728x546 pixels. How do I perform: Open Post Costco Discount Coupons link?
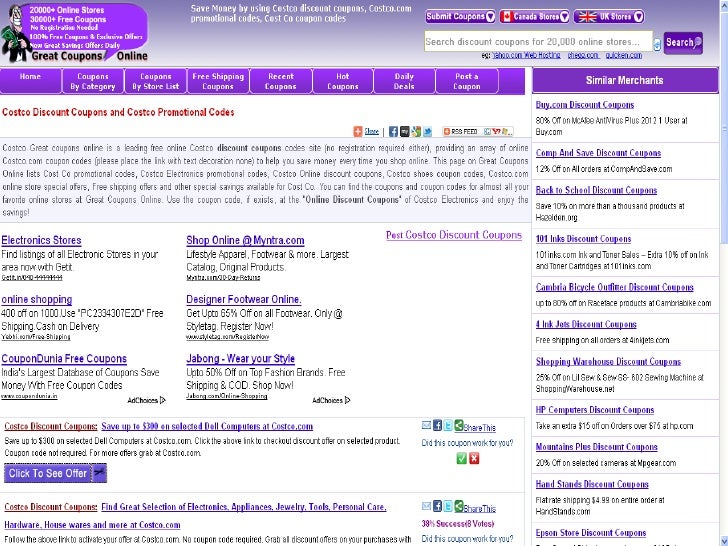click(454, 235)
